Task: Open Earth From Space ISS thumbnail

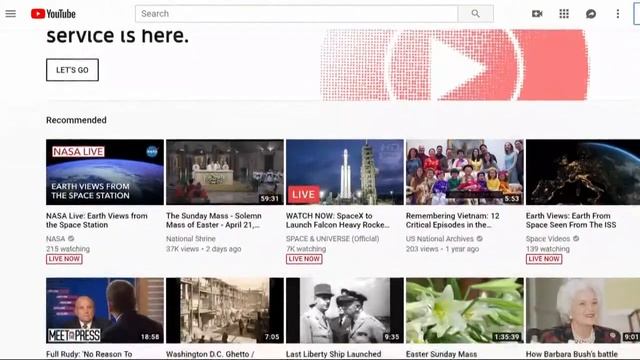Action: tap(583, 172)
